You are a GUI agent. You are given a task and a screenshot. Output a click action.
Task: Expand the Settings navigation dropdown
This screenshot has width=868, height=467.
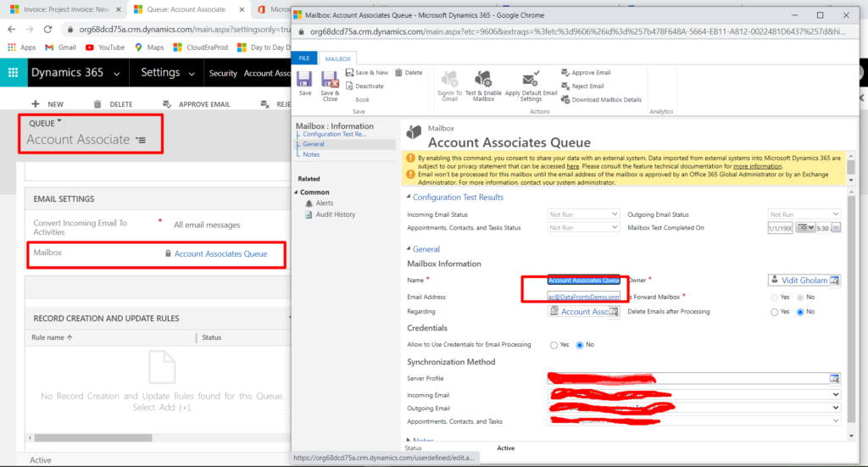[x=192, y=74]
